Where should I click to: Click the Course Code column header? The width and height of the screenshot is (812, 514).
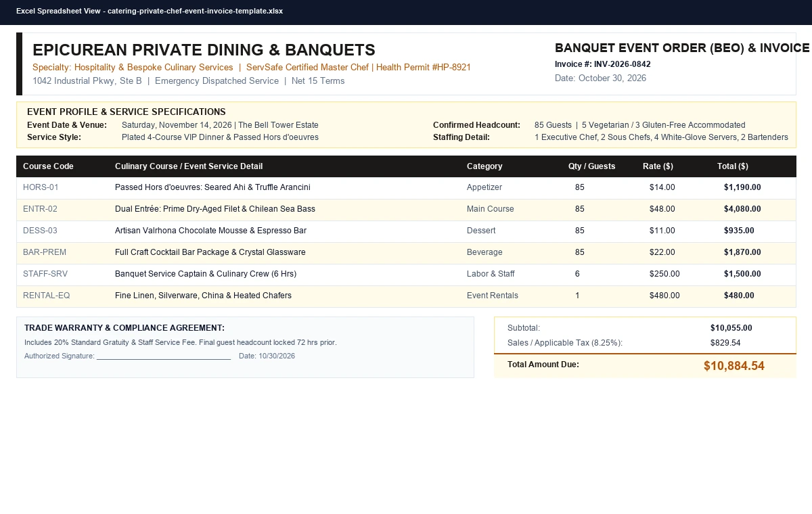point(48,166)
